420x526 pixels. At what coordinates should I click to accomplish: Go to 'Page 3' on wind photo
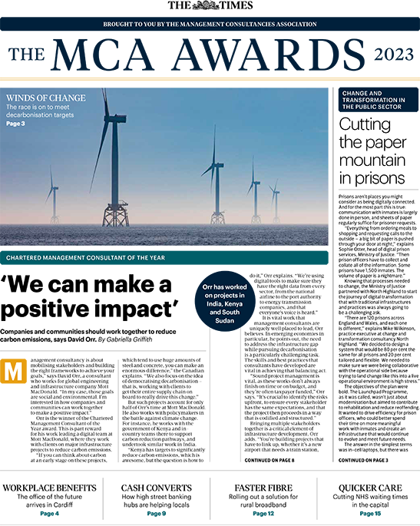click(x=15, y=124)
